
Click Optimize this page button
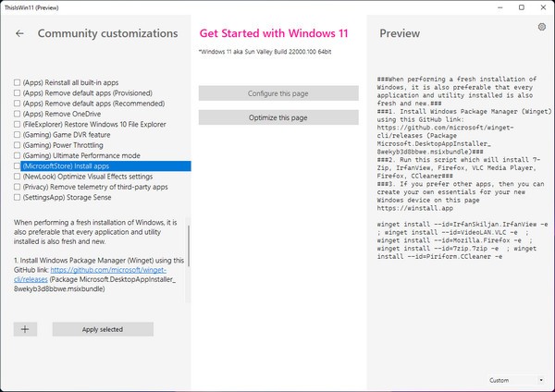click(x=278, y=118)
